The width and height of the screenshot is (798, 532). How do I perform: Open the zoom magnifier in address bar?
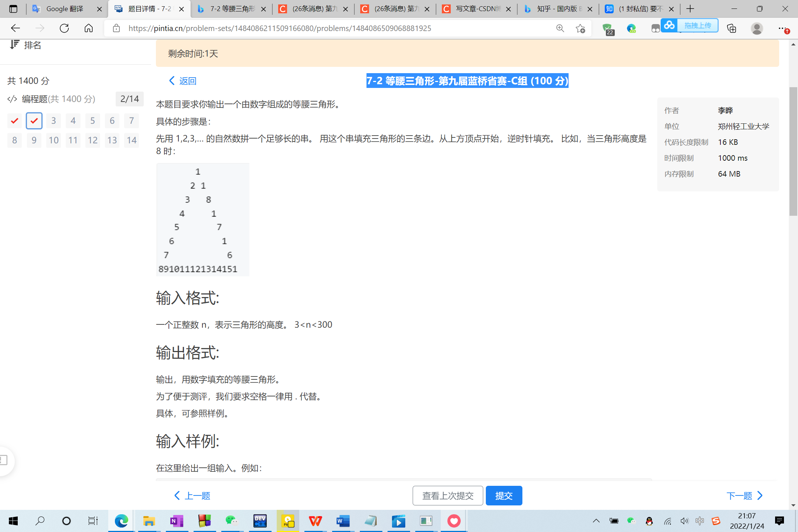tap(560, 28)
